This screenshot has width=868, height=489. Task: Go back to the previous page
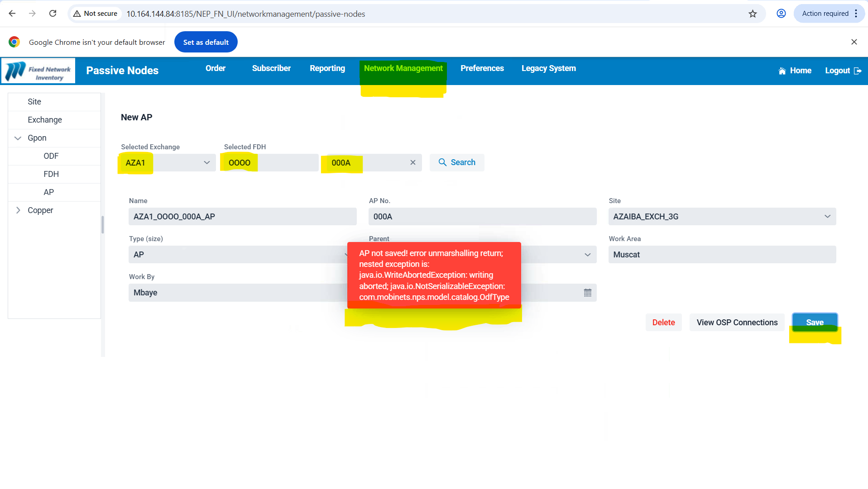(x=12, y=14)
